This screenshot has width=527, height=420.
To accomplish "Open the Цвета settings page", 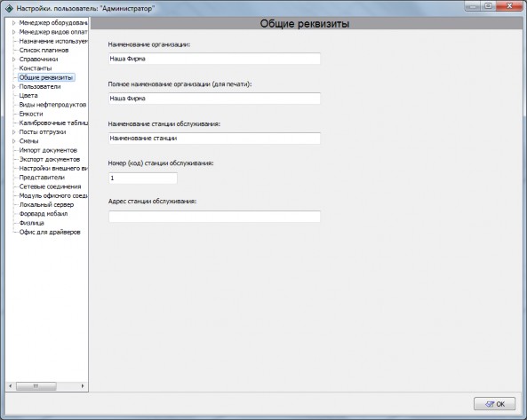I will (28, 95).
